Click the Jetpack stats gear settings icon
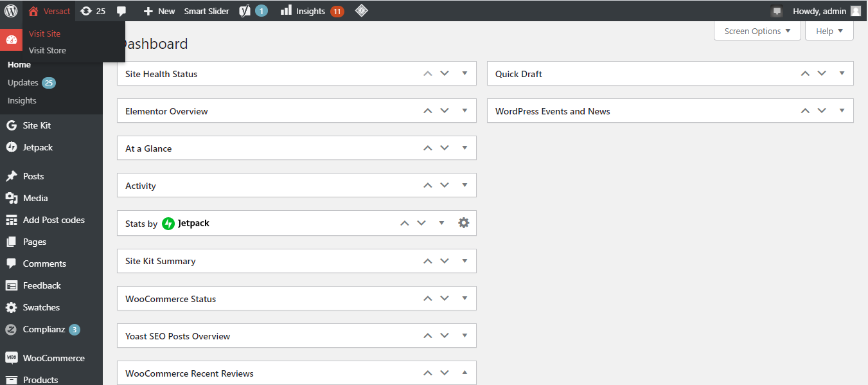868x385 pixels. [464, 223]
